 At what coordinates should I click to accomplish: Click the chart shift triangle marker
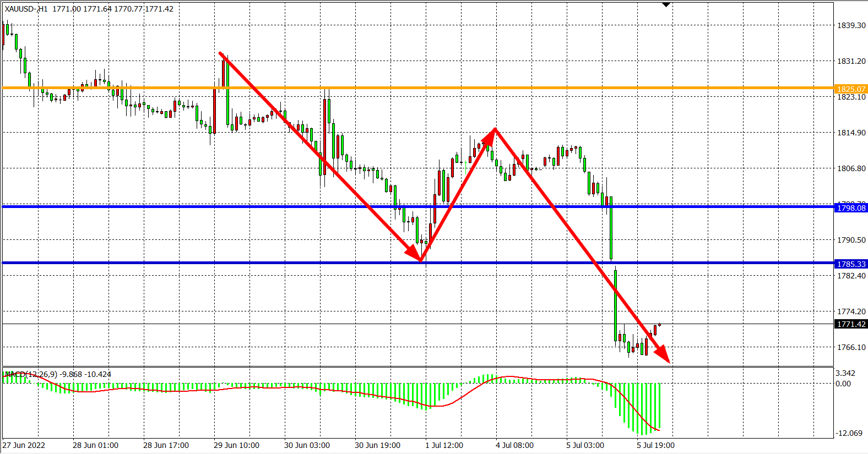point(666,5)
